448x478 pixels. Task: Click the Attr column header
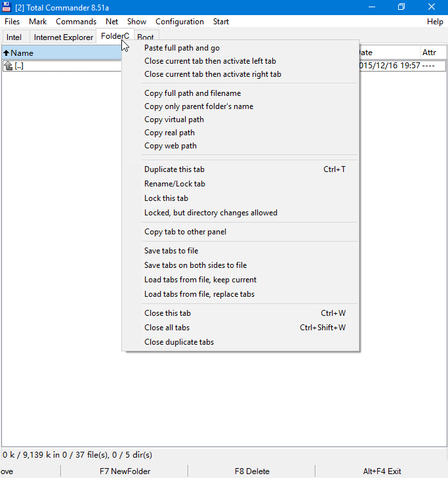point(434,53)
